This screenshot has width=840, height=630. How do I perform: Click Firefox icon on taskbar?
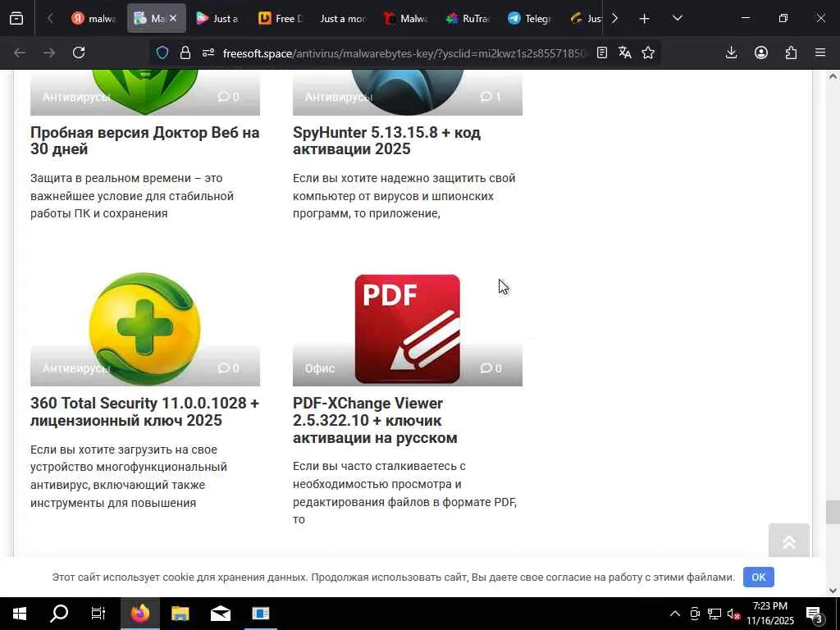139,614
